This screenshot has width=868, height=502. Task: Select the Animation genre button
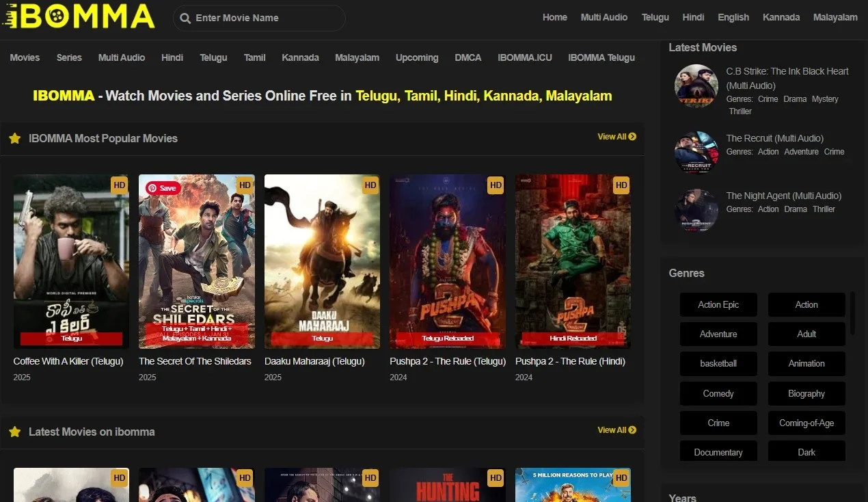click(x=806, y=363)
